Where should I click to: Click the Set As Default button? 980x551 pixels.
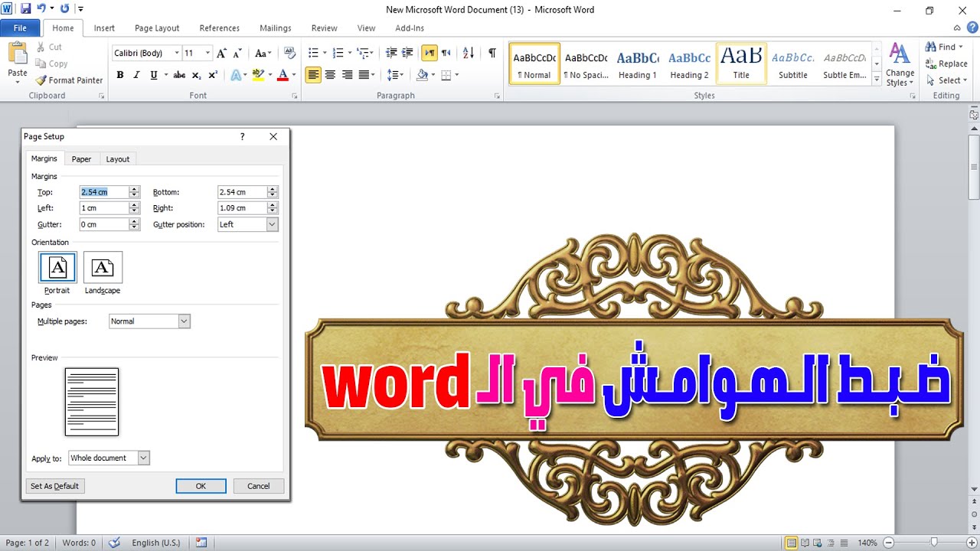tap(54, 486)
